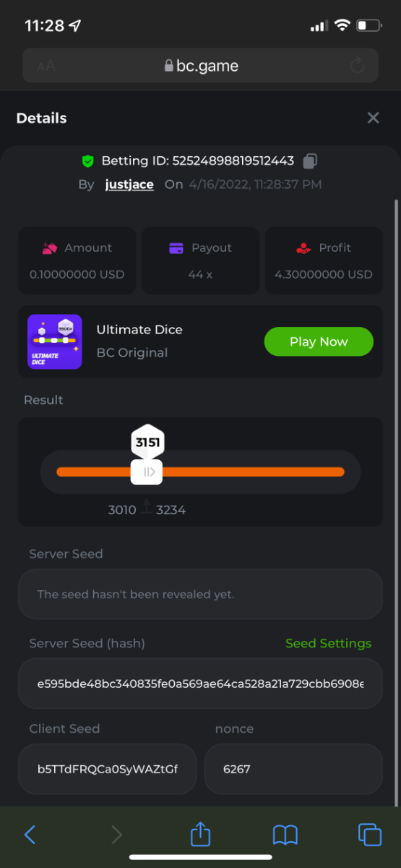Tap the Safari reload icon
401x868 pixels.
357,66
